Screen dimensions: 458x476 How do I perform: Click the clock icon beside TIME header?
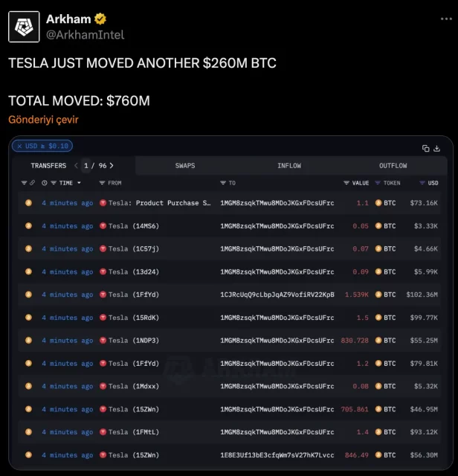tap(45, 183)
